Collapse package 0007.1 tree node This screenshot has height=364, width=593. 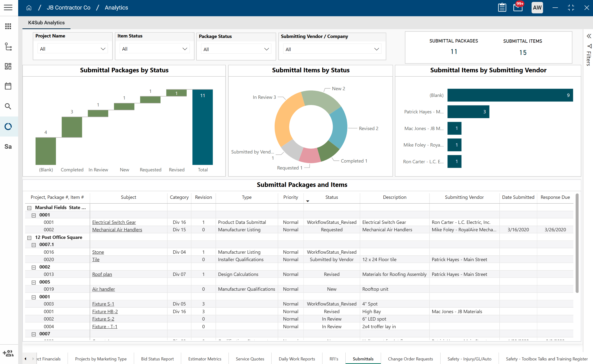click(x=34, y=245)
